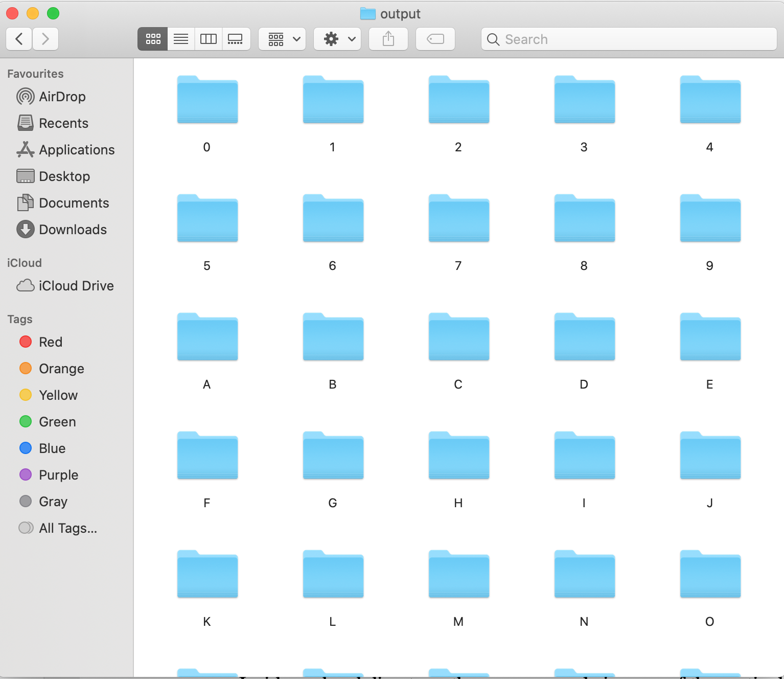Select the folder named 2

pyautogui.click(x=459, y=100)
